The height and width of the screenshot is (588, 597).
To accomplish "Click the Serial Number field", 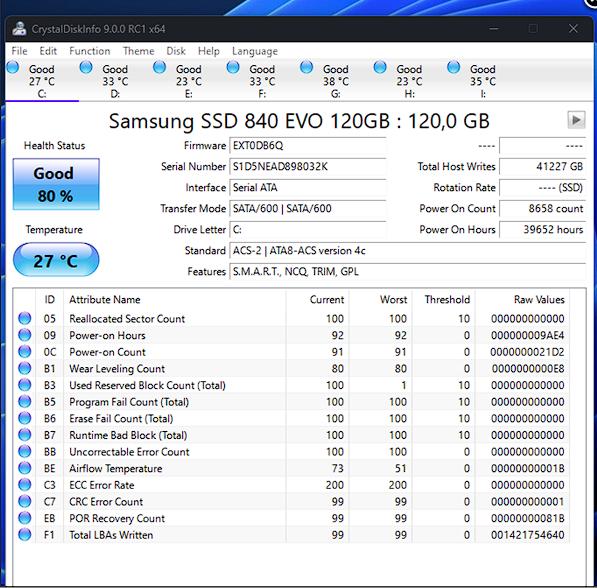I will tap(308, 167).
